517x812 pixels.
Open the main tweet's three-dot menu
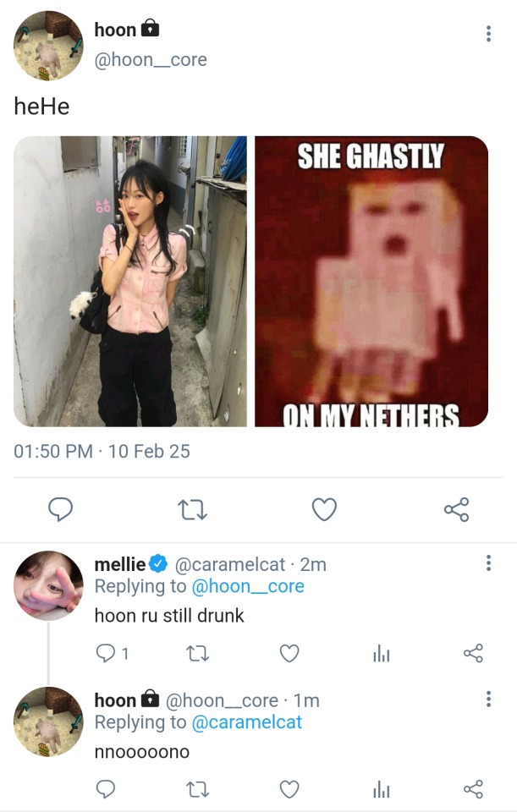(488, 34)
